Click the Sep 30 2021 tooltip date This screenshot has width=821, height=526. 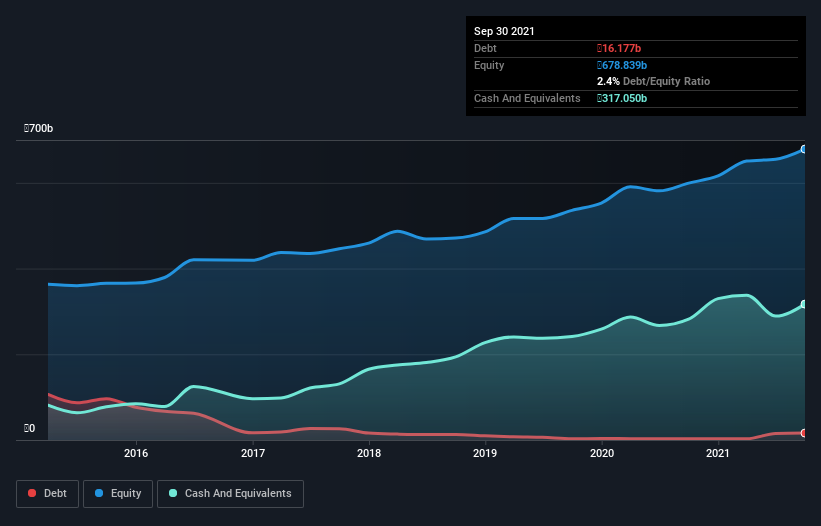click(x=504, y=31)
